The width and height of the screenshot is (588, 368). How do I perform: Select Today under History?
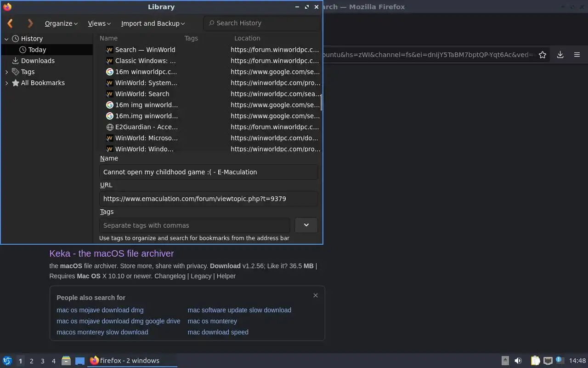point(37,50)
